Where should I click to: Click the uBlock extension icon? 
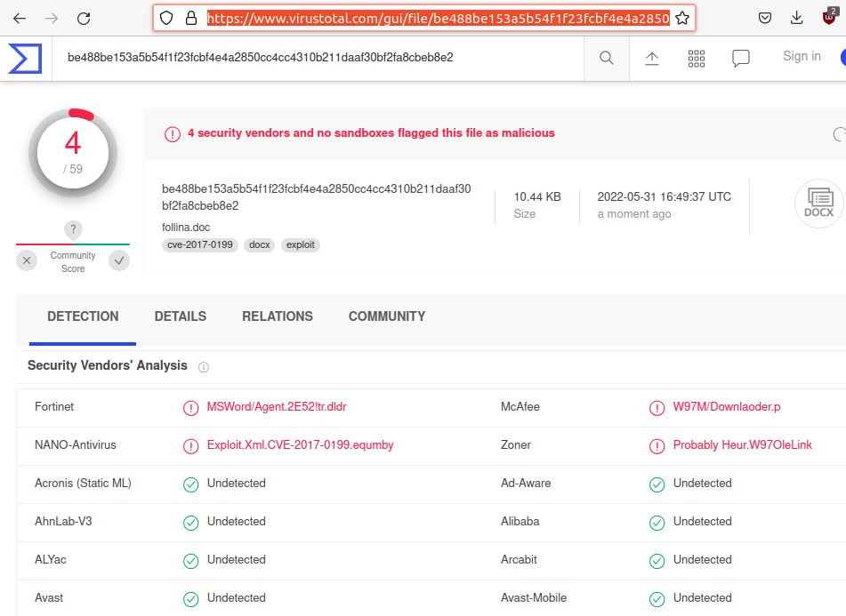pyautogui.click(x=829, y=17)
